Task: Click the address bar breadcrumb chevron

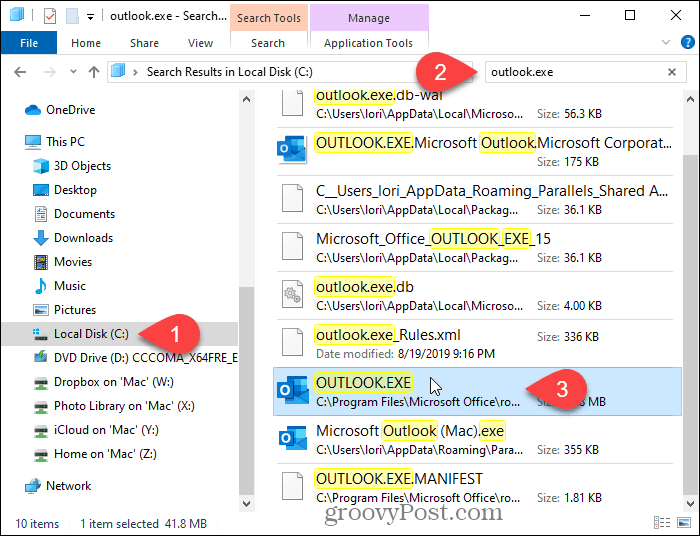Action: pos(135,72)
